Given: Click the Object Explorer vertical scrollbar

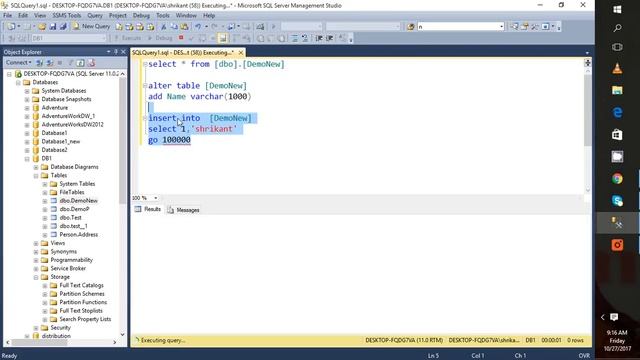Looking at the screenshot, I should pos(122,141).
